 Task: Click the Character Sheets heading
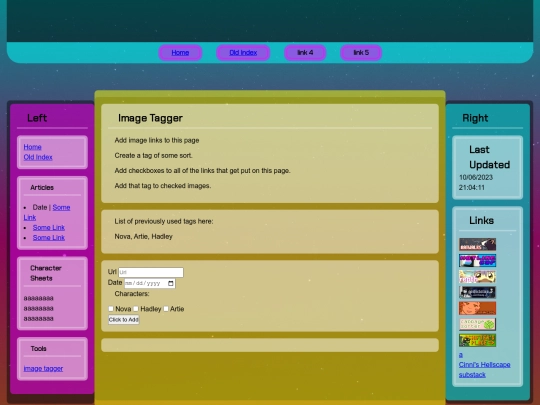click(x=46, y=273)
